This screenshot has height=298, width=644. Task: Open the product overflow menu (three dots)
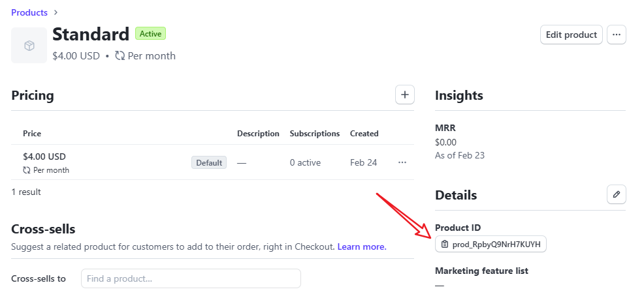pos(617,35)
